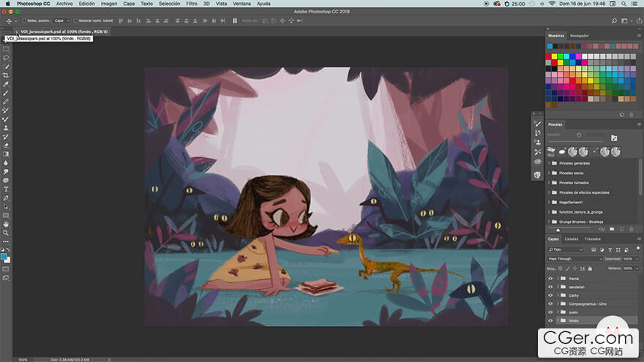Click Lock All padlock in Layers panel
The height and width of the screenshot is (362, 644).
coord(590,268)
